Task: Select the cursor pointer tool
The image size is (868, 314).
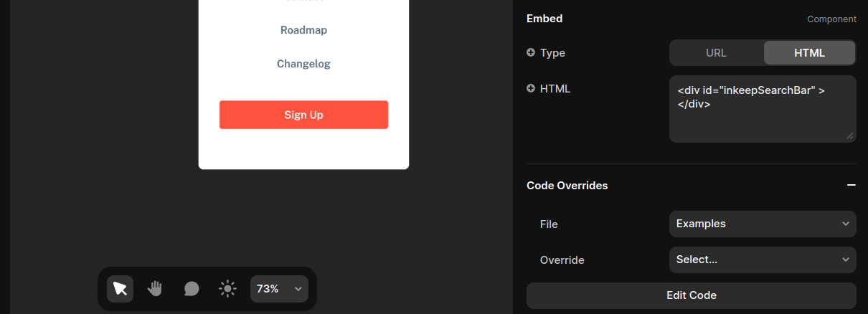Action: (x=120, y=288)
